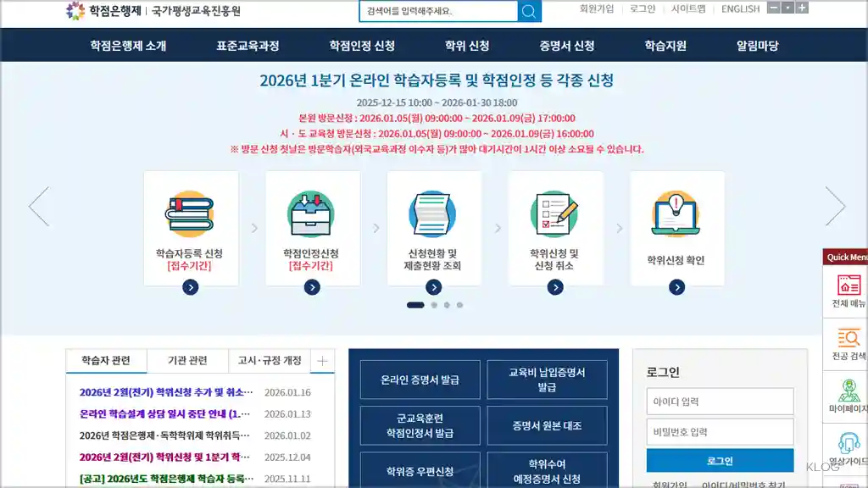Go back using the carousel left arrow
This screenshot has width=868, height=488.
point(38,205)
